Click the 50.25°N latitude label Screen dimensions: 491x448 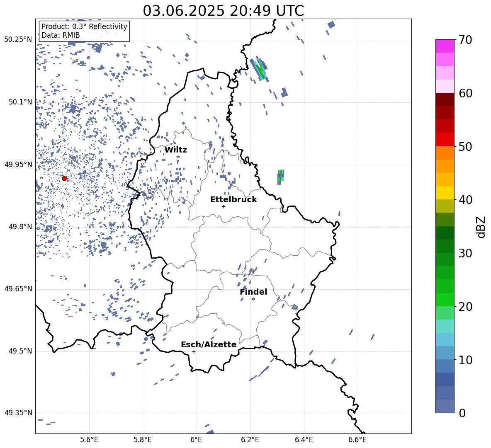point(18,40)
